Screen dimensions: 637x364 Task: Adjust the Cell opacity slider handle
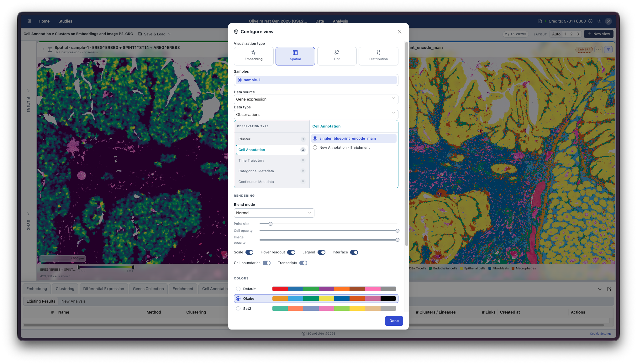pos(397,231)
